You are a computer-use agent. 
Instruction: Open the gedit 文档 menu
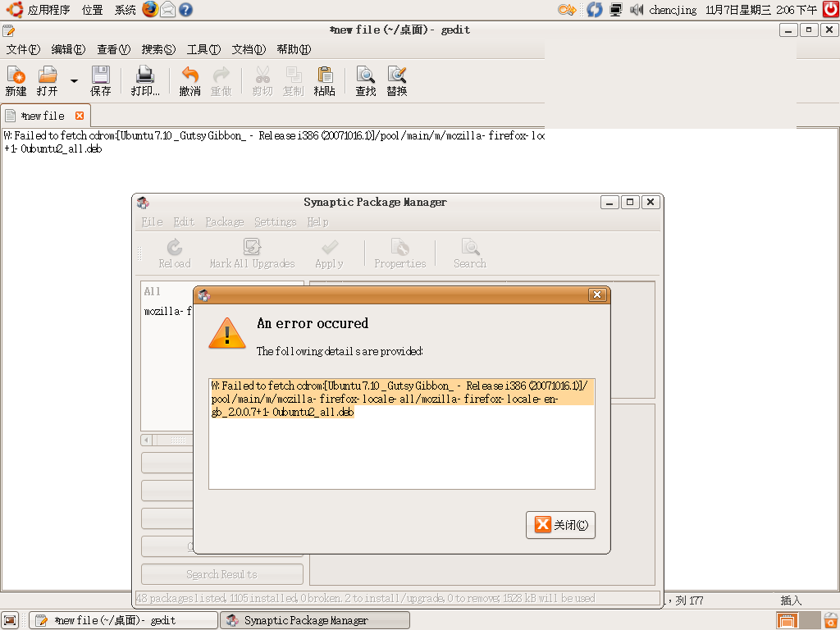(249, 49)
